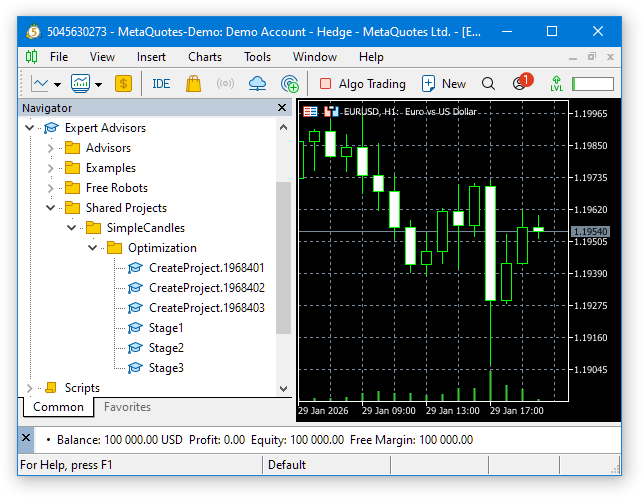Click Navigator scrollbar up arrow
The height and width of the screenshot is (498, 643).
[283, 128]
